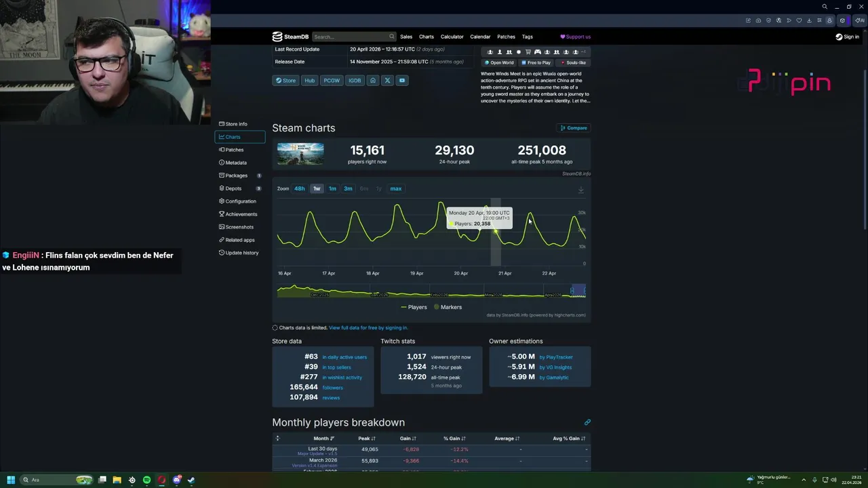Click View full data by signing in
868x488 pixels.
(368, 328)
